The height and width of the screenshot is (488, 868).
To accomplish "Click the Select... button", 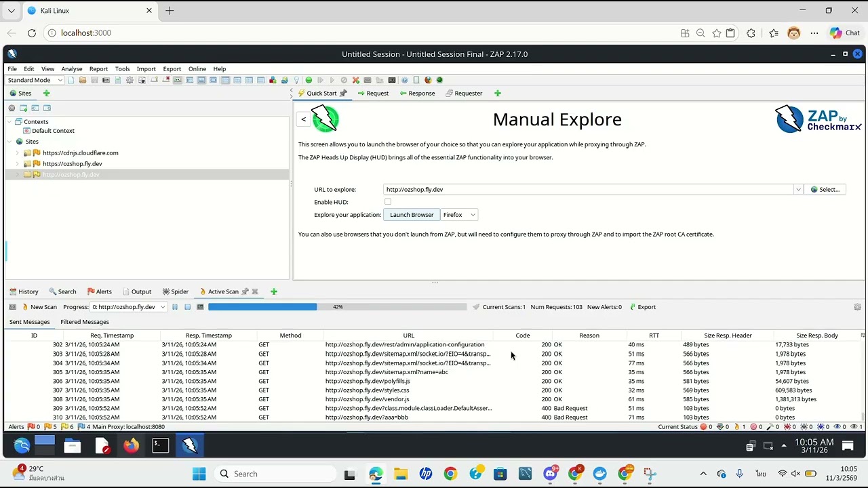I will [825, 190].
